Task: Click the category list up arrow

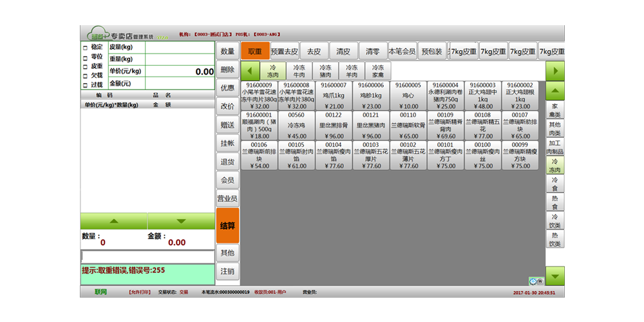Action: [555, 90]
